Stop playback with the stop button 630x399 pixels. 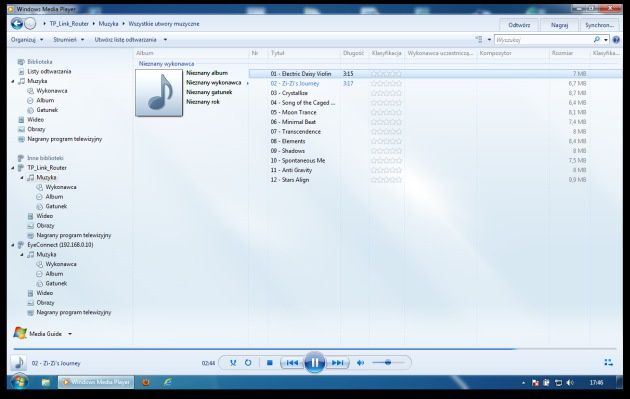(x=270, y=363)
